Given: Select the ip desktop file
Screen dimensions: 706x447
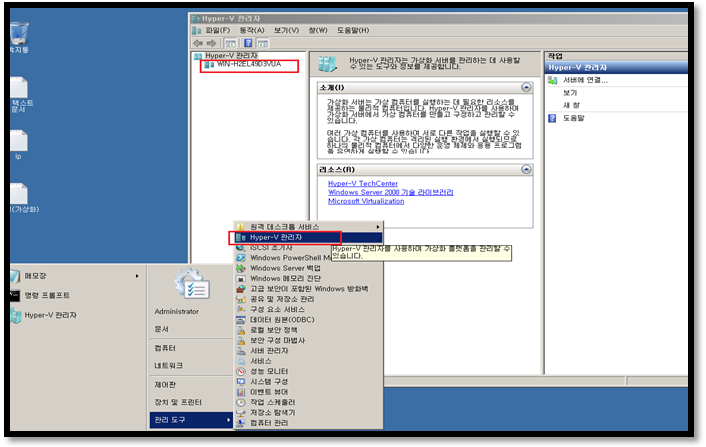Looking at the screenshot, I should tap(18, 145).
